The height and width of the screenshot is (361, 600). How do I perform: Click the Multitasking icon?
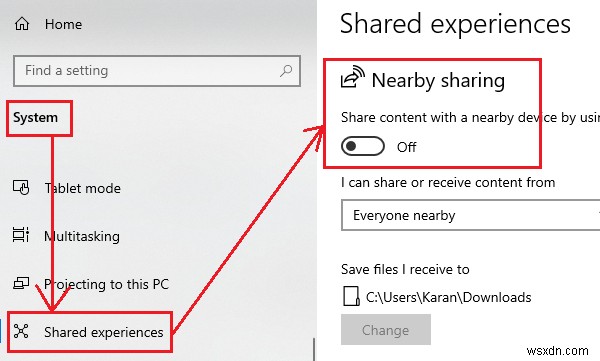(x=21, y=235)
